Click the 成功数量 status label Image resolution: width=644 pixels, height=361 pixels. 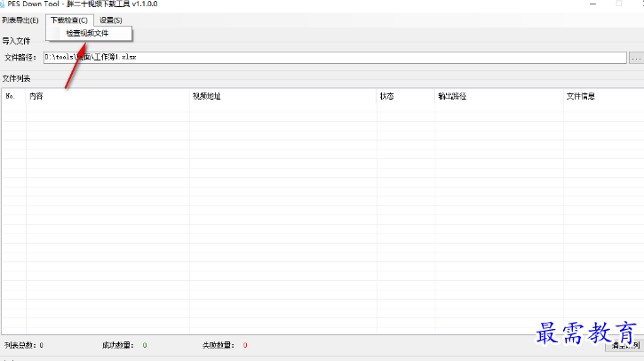click(x=118, y=345)
